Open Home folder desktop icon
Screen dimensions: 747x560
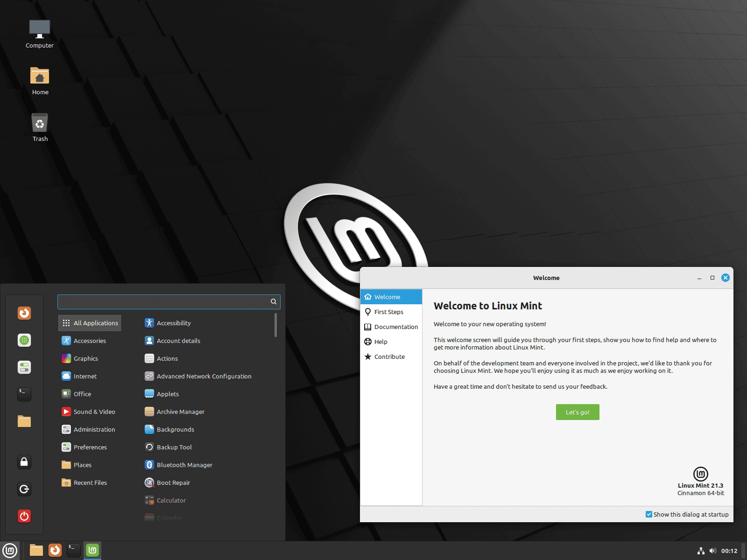click(x=40, y=81)
